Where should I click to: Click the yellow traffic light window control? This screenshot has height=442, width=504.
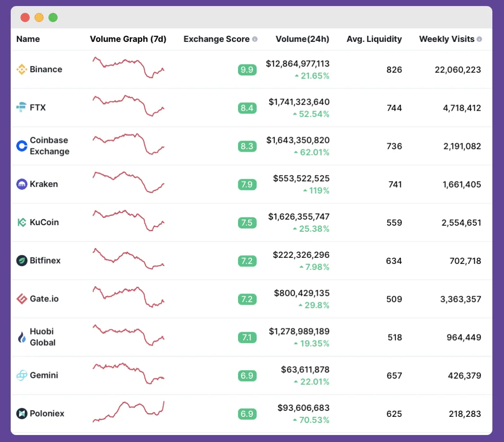[x=39, y=17]
